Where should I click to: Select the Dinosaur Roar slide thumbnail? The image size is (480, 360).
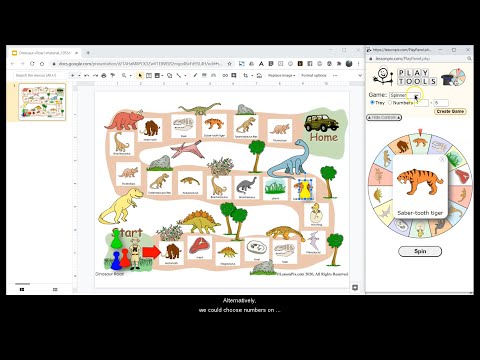pos(42,102)
